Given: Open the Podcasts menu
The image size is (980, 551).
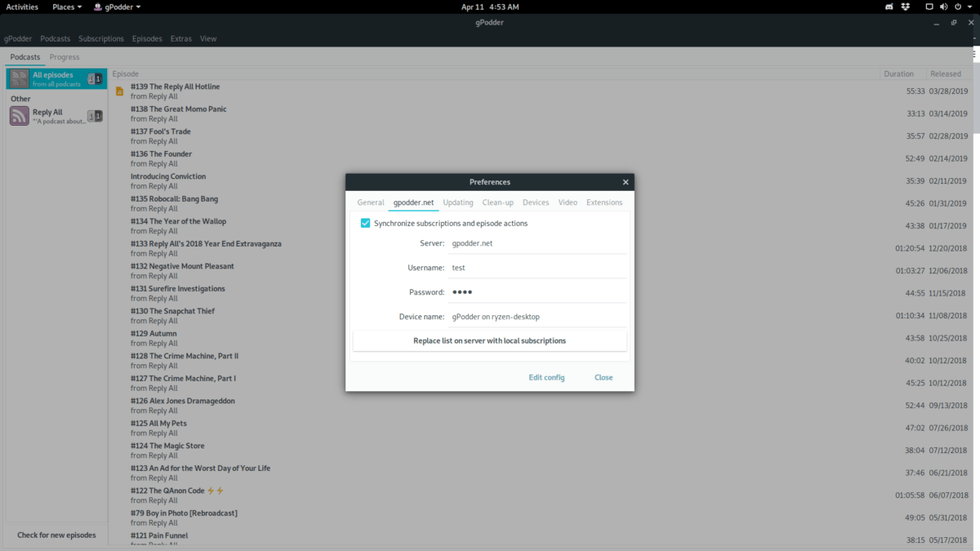Looking at the screenshot, I should tap(56, 38).
